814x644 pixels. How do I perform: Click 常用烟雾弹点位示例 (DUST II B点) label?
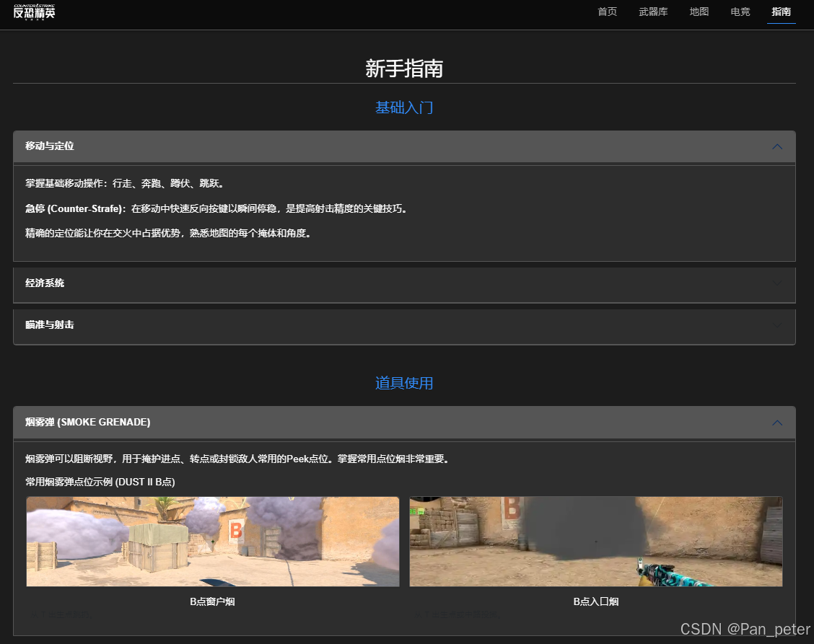[100, 482]
